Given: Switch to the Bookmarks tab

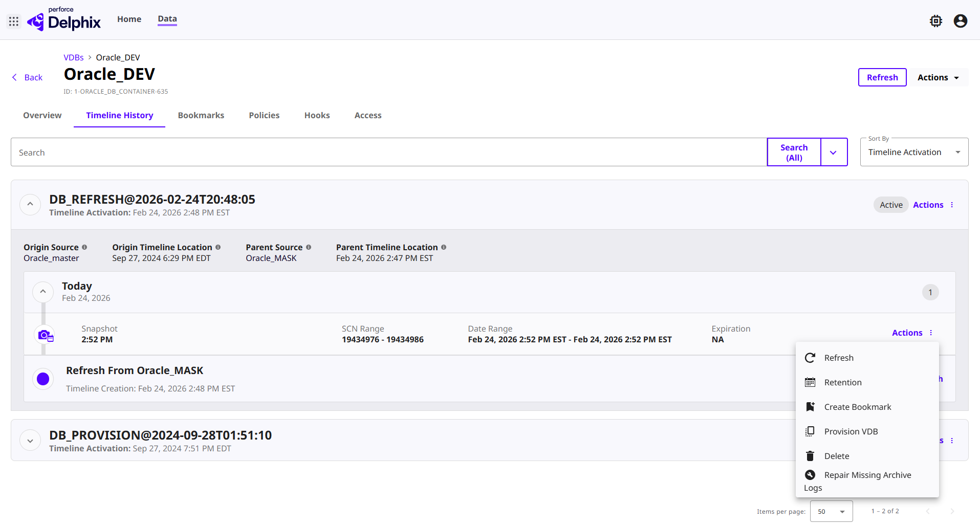Looking at the screenshot, I should point(201,115).
